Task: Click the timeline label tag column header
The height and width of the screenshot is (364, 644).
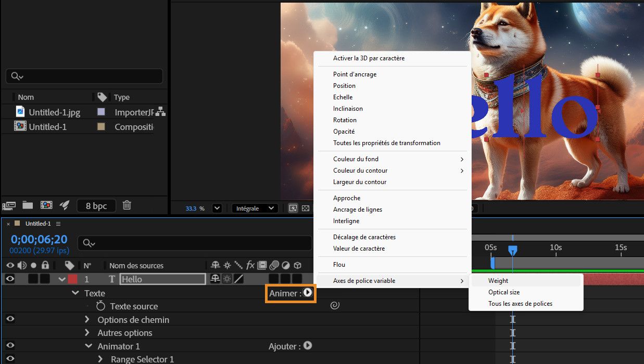Action: [x=70, y=265]
